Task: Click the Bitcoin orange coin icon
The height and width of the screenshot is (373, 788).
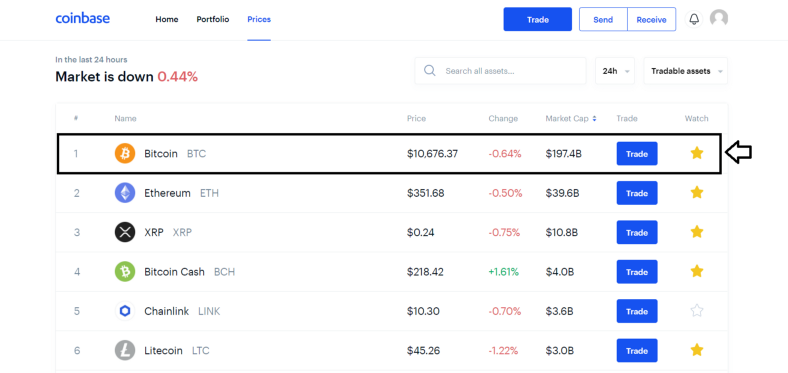Action: 125,153
